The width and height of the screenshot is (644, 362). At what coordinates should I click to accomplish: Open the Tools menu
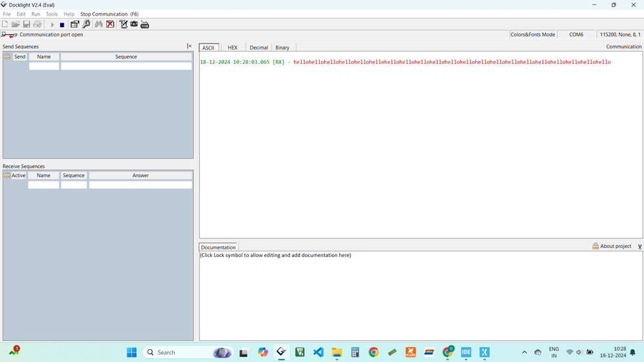click(52, 14)
